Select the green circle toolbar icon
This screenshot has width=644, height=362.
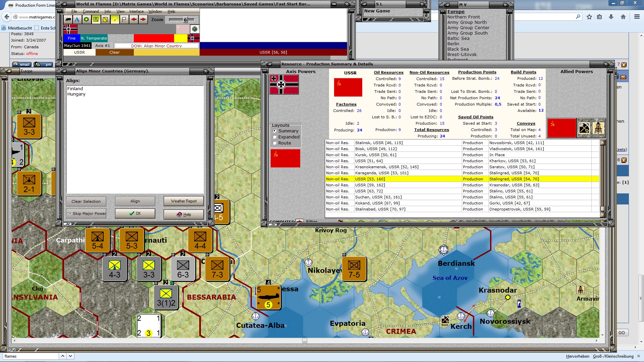[x=87, y=19]
